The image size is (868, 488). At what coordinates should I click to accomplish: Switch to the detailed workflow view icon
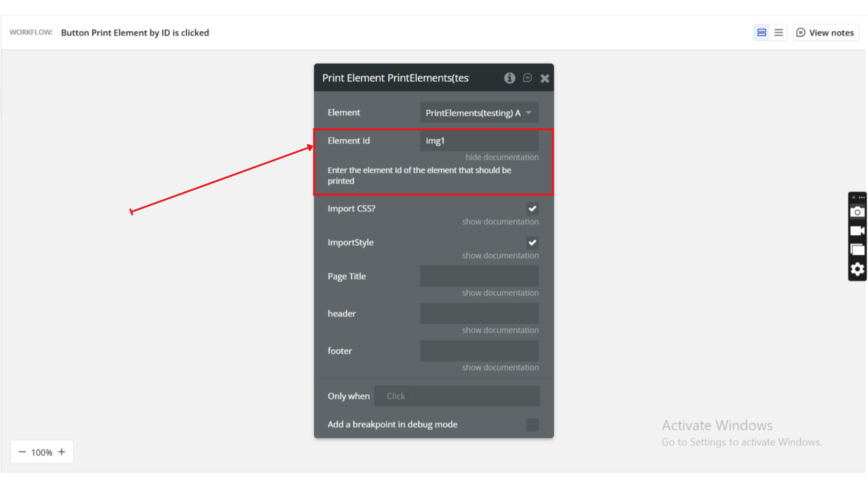coord(762,33)
